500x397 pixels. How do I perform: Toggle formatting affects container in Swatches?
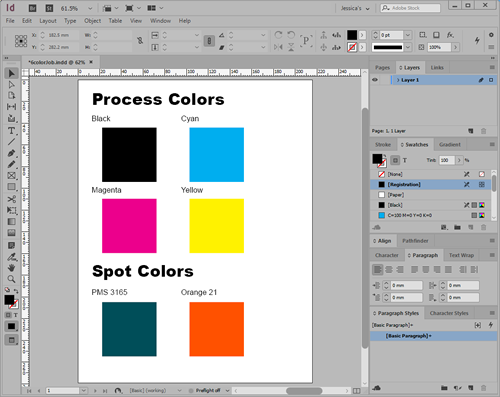point(395,160)
